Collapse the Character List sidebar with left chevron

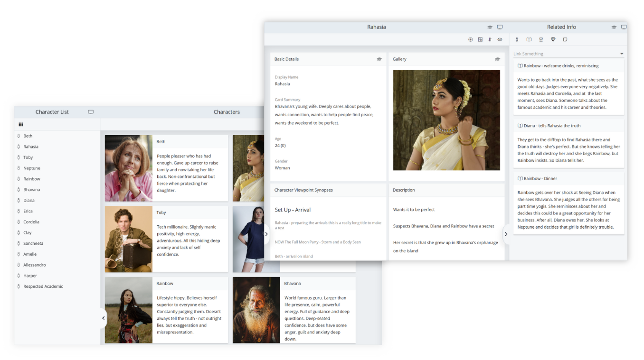(x=104, y=318)
